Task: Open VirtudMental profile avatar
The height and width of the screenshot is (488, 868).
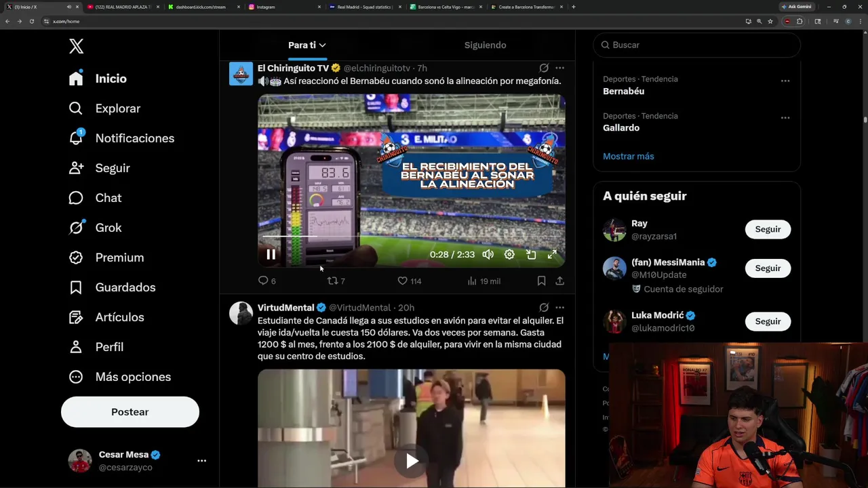Action: 241,313
